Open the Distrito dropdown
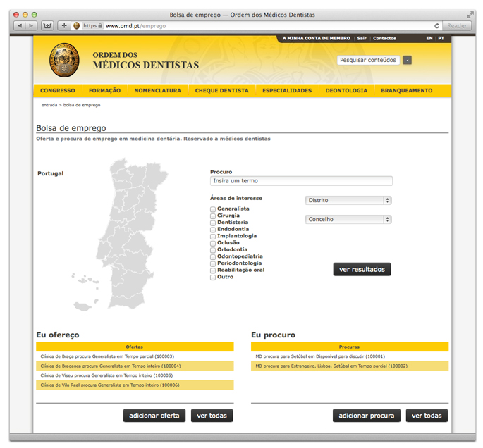This screenshot has height=448, width=483. (348, 200)
